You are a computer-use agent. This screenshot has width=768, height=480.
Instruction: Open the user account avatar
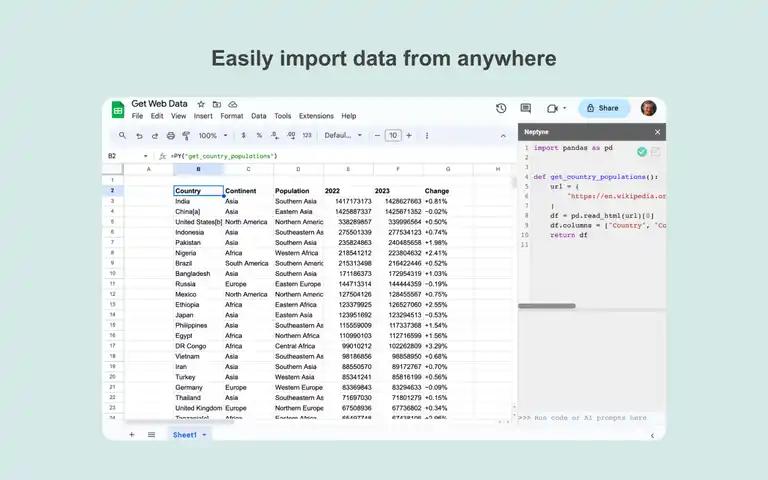pyautogui.click(x=648, y=108)
